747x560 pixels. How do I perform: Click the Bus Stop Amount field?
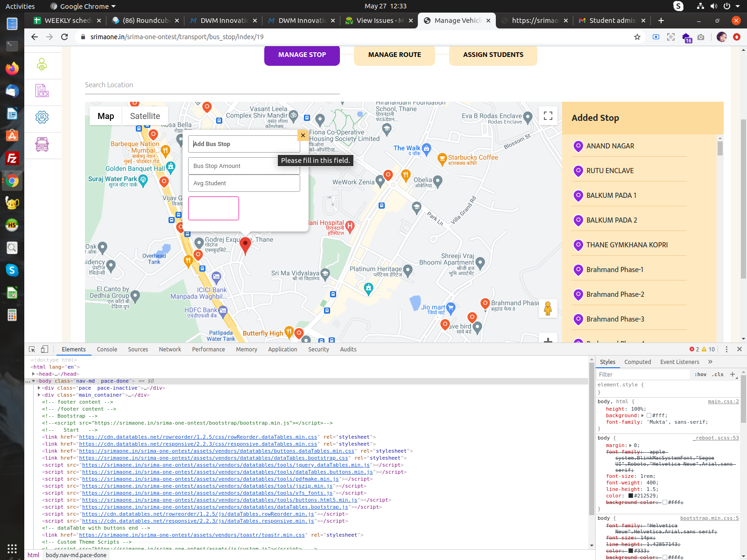coord(244,166)
